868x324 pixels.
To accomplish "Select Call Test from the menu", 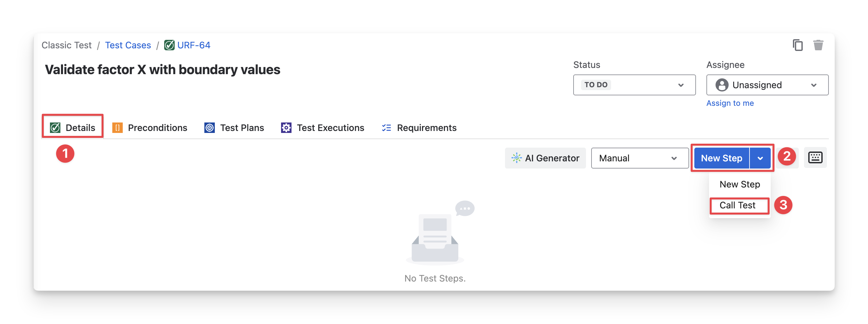I will [x=737, y=205].
